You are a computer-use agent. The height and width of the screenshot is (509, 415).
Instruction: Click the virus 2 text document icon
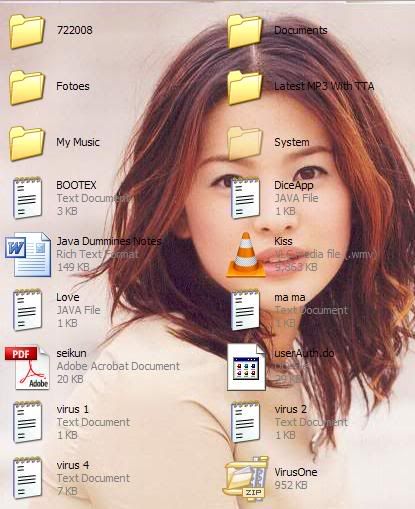click(x=245, y=422)
